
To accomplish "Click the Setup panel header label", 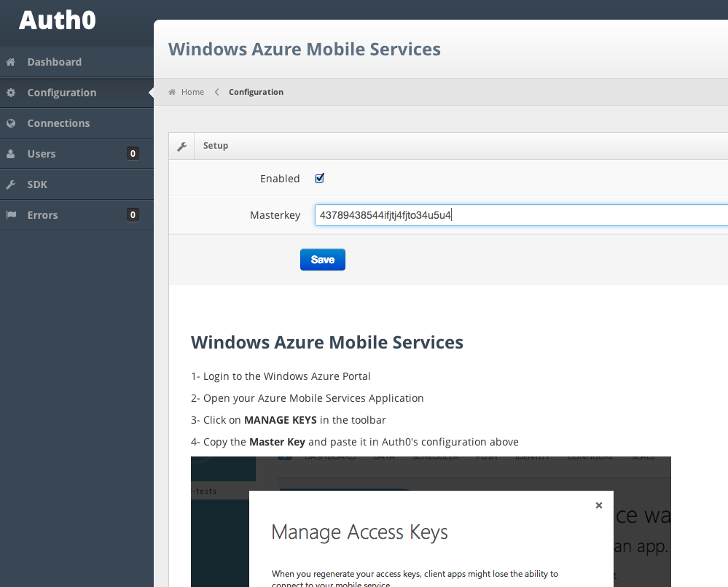I will coord(216,145).
